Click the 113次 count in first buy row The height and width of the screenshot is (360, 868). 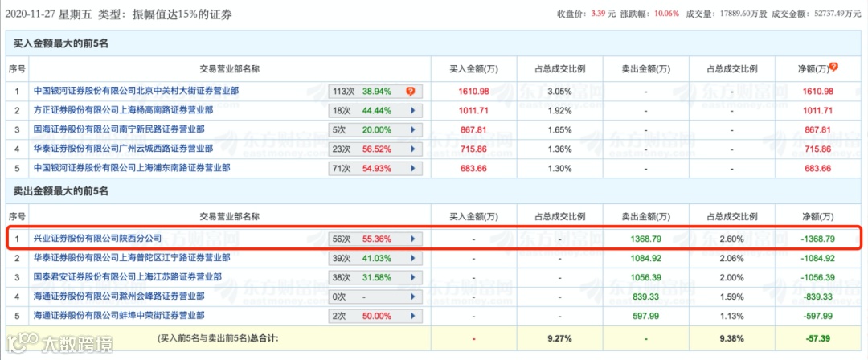[x=342, y=92]
